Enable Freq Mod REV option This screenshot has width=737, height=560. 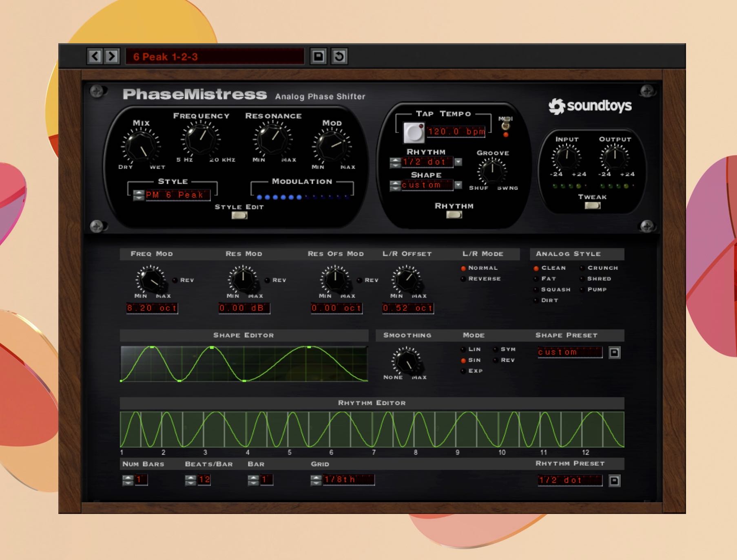[175, 280]
